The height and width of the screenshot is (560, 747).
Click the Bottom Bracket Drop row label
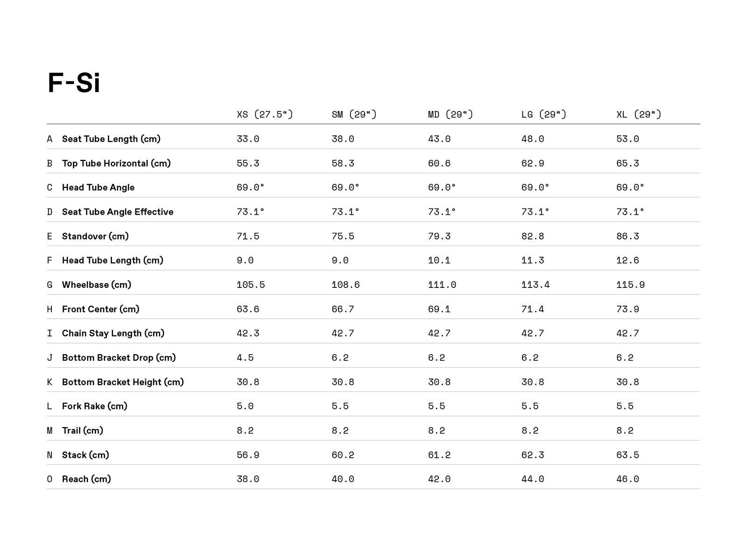119,357
